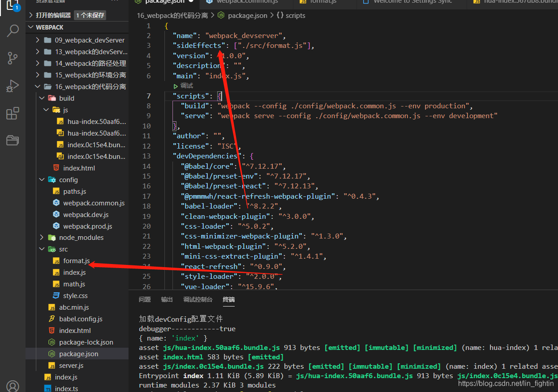Click the "sideEffects" key on line 3
This screenshot has width=558, height=392.
tap(199, 45)
